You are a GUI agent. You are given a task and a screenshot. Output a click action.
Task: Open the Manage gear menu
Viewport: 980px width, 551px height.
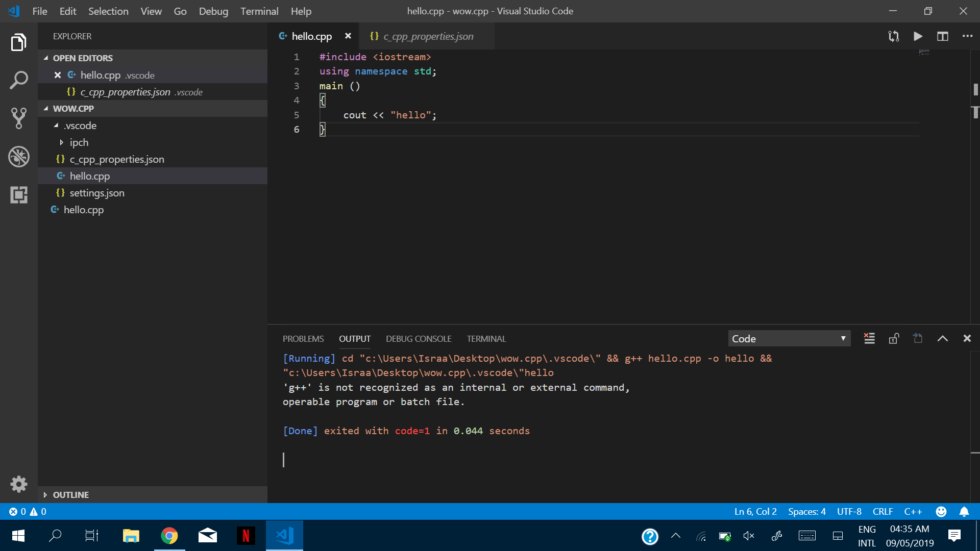(x=19, y=484)
